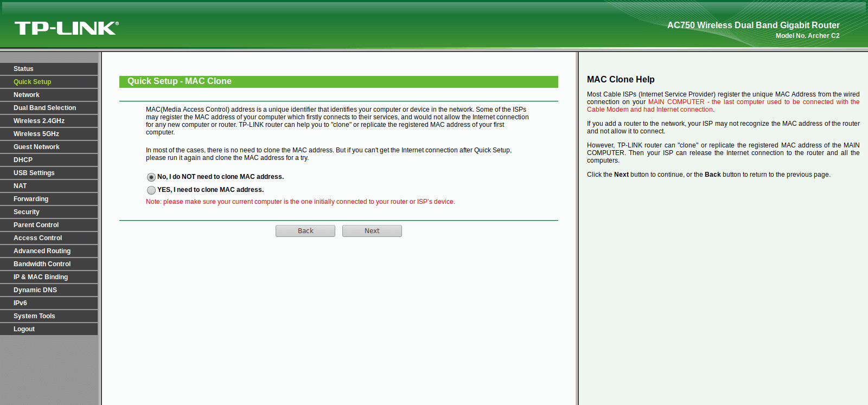The height and width of the screenshot is (405, 868).
Task: Click the 'Click the Next button to continue' help sentence
Action: point(709,175)
